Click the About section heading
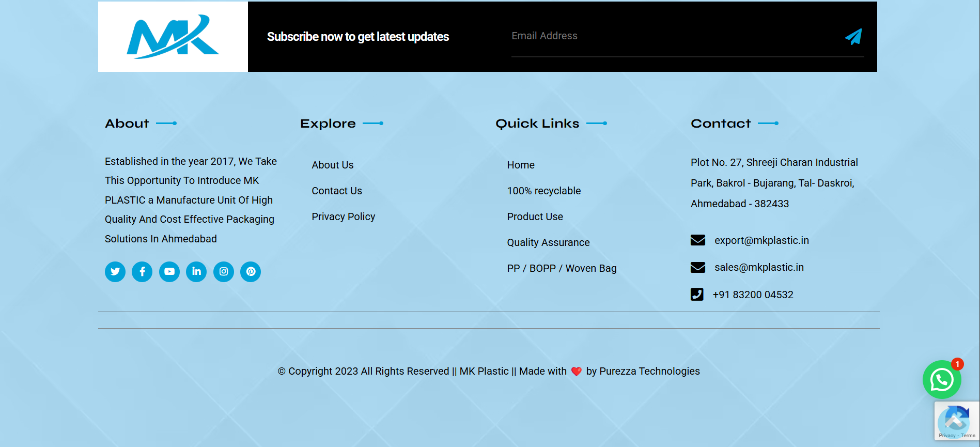980x447 pixels. click(x=127, y=124)
